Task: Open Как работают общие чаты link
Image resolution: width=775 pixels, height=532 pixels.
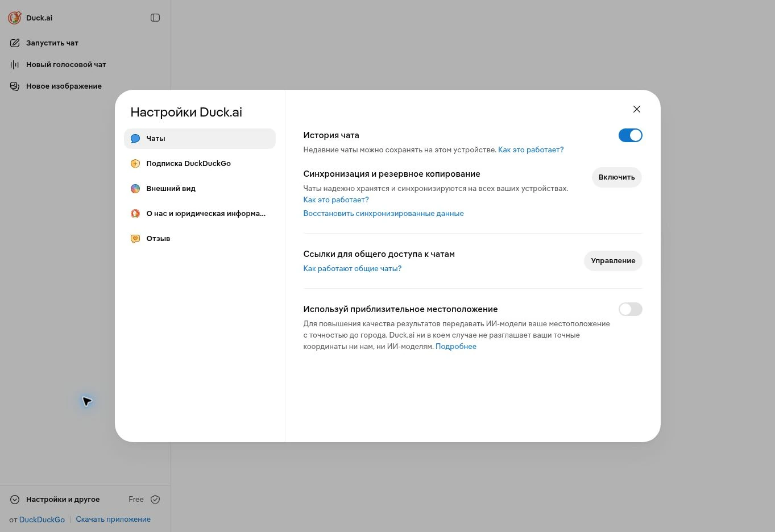Action: [x=352, y=268]
